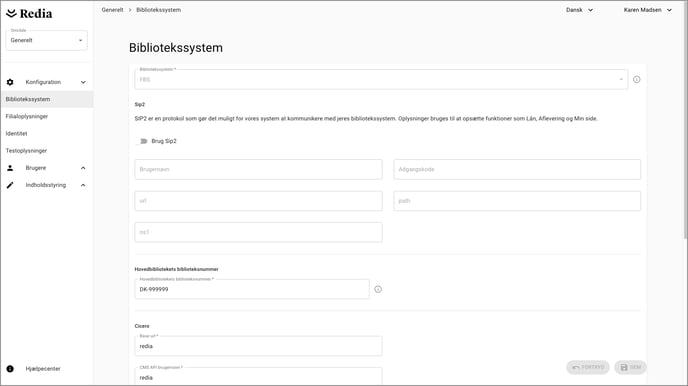This screenshot has height=386, width=688.
Task: Show info for Hovedbibliotekets biblioteksnummer
Action: (378, 289)
